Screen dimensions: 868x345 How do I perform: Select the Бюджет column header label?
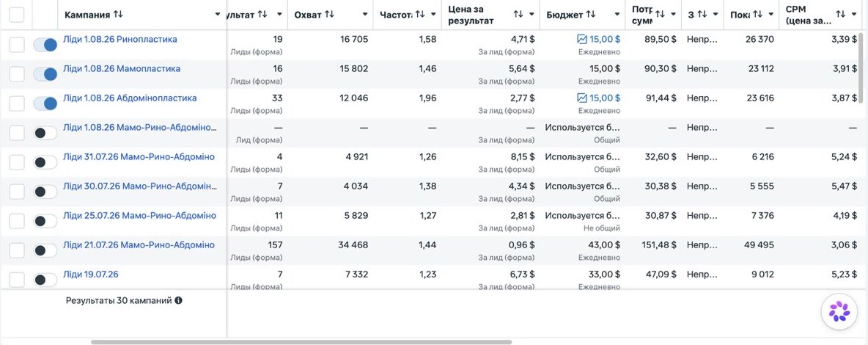click(564, 15)
